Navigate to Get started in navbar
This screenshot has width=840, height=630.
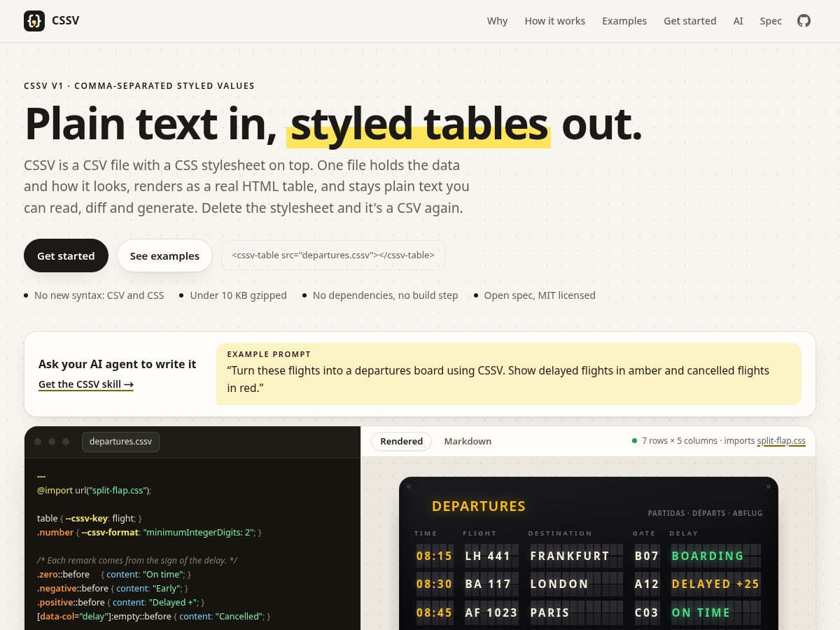coord(690,21)
